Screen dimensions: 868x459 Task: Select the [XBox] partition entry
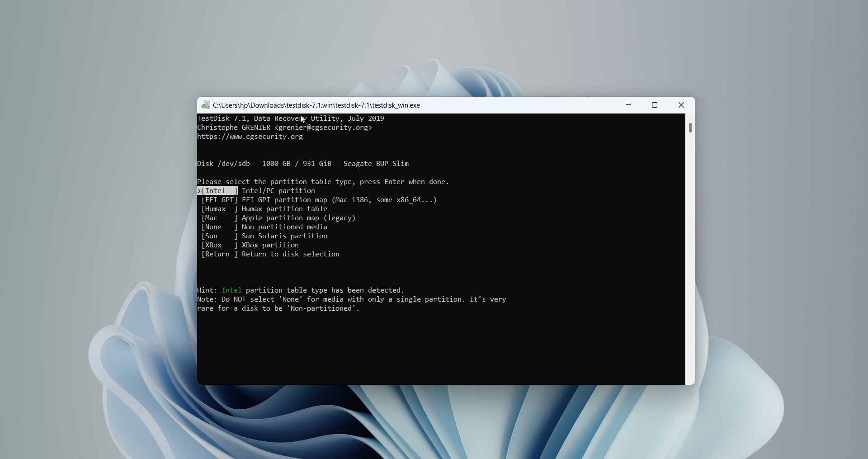tap(219, 245)
